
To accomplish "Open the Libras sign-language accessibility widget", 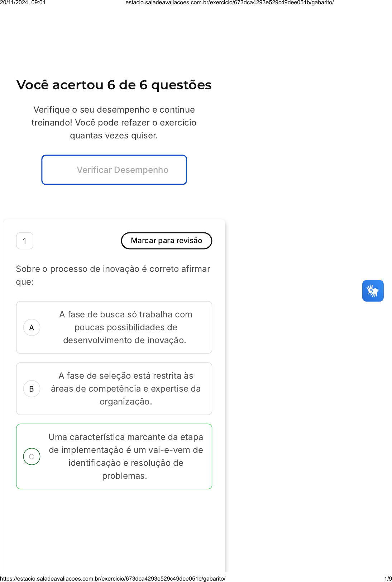I will (x=373, y=291).
